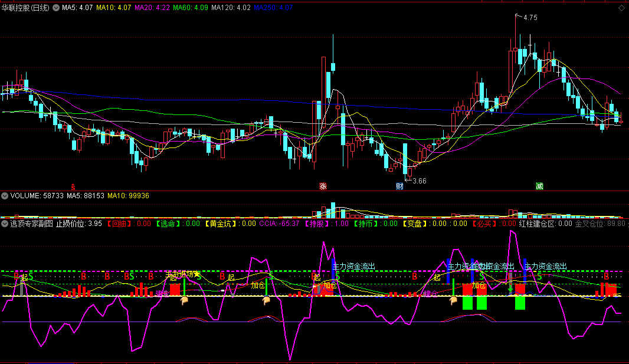The height and width of the screenshot is (364, 629).
Task: Click the blue 财 event marker
Action: coord(399,186)
